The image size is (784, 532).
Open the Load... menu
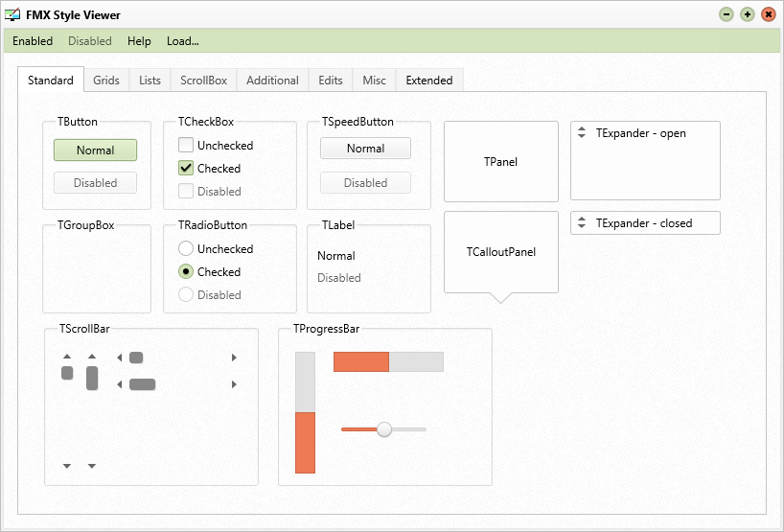click(x=183, y=41)
